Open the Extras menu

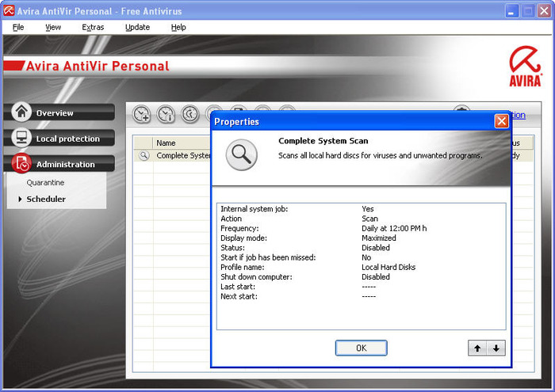point(93,27)
